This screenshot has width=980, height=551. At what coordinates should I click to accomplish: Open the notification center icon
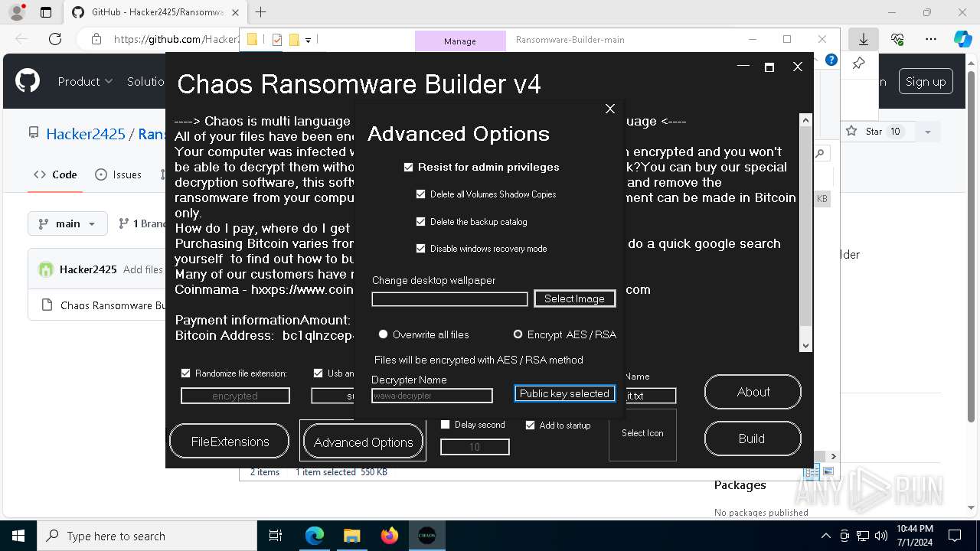pos(955,536)
